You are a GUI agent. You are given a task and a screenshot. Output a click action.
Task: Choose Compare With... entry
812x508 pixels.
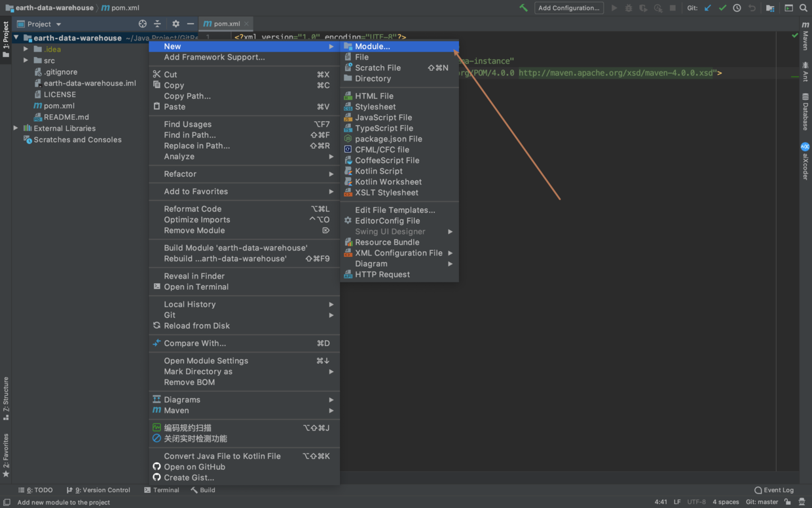click(244, 343)
